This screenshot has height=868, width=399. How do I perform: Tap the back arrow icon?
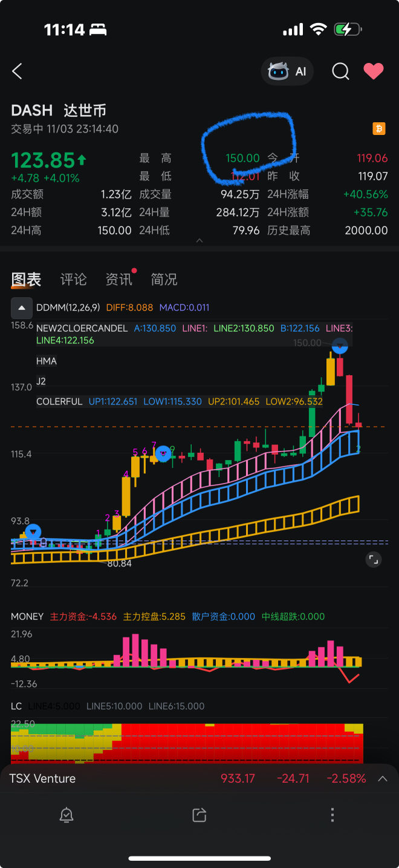coord(17,71)
